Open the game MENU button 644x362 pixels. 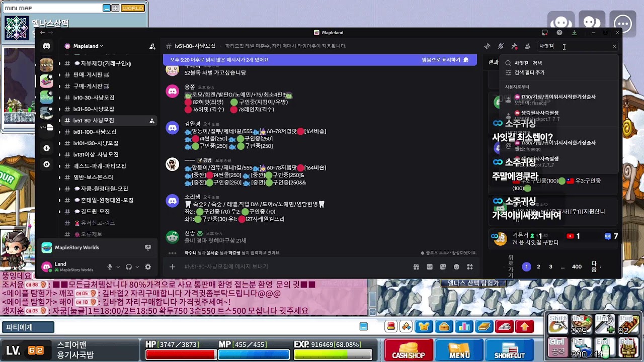pos(459,350)
